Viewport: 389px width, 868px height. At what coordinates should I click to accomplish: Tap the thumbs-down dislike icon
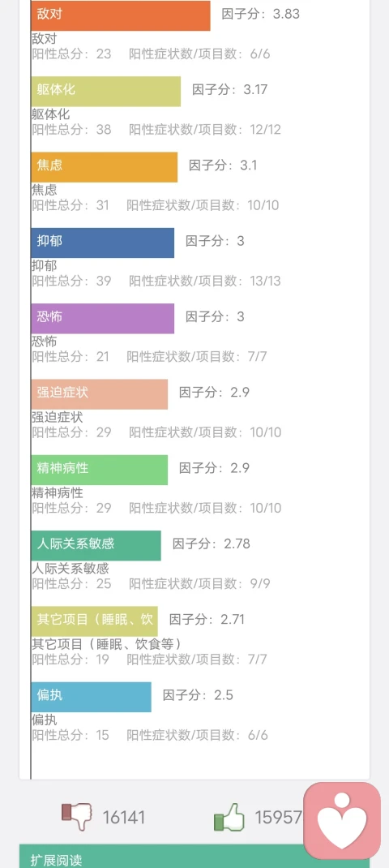click(77, 817)
